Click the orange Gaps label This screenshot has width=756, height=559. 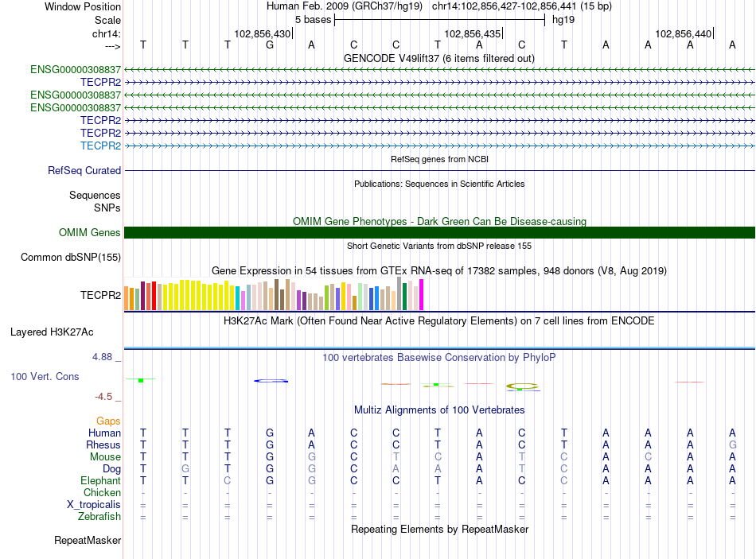[108, 421]
